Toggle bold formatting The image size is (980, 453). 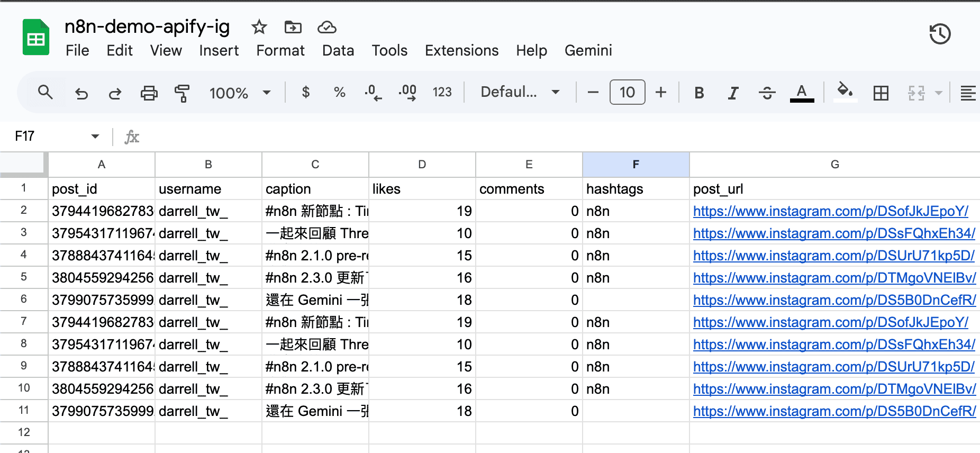[x=699, y=93]
